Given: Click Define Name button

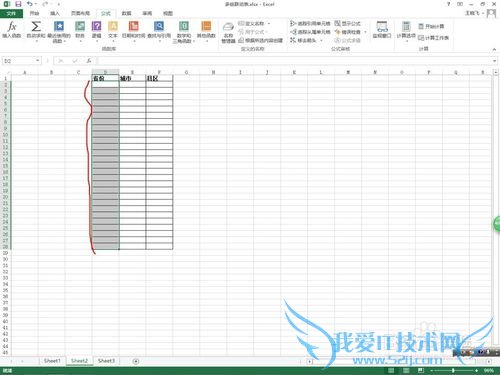Looking at the screenshot, I should point(252,23).
